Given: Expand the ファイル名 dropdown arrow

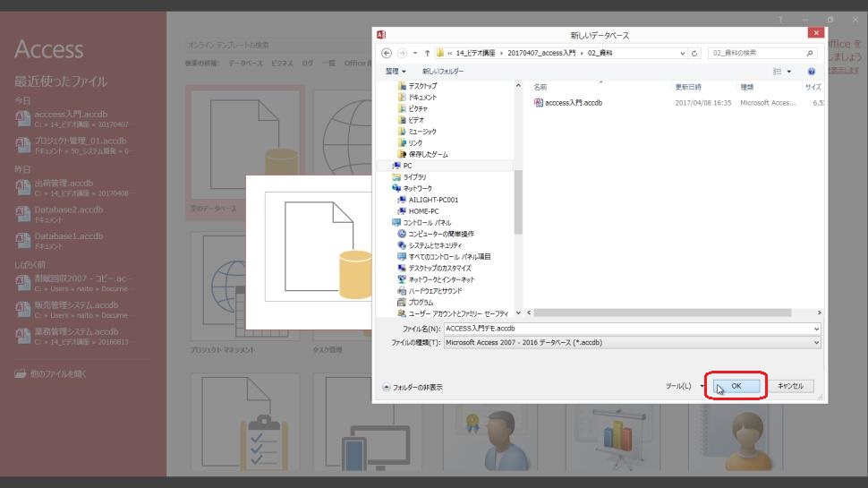Looking at the screenshot, I should 816,329.
